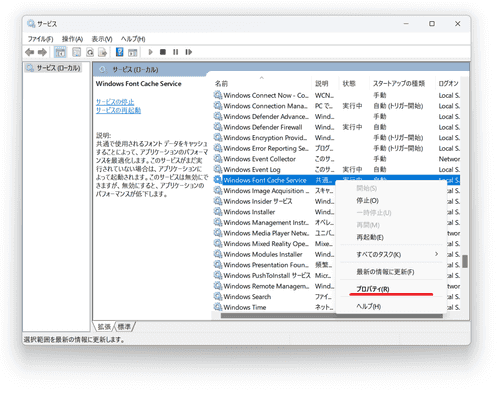
Task: Click the gear icon beside Windows Event Log
Action: (218, 169)
